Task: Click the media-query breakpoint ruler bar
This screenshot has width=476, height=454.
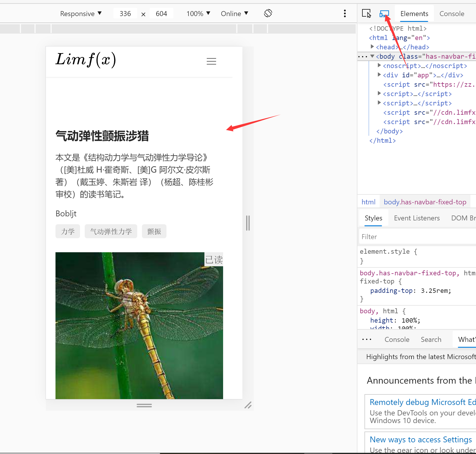Action: (178, 29)
